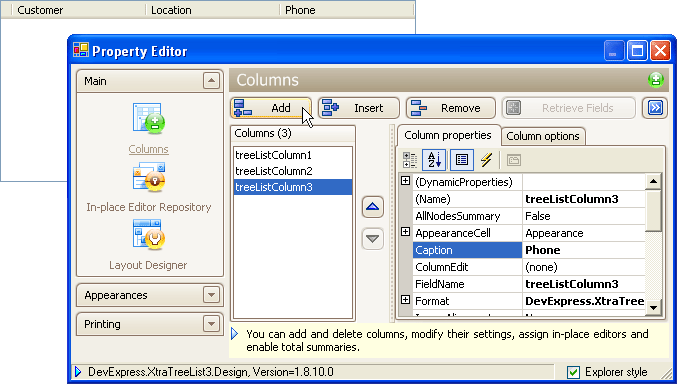The height and width of the screenshot is (385, 678).
Task: Open the Columns page icon
Action: [x=149, y=118]
